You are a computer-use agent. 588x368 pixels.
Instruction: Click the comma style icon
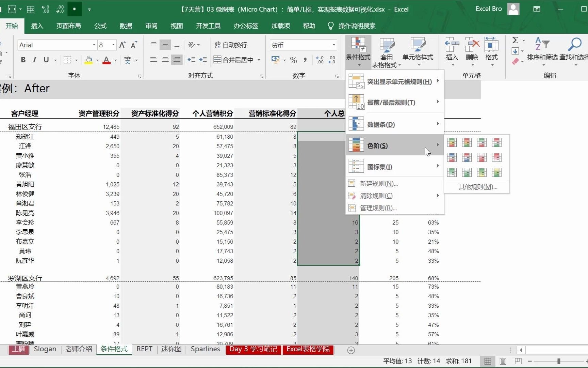[305, 60]
